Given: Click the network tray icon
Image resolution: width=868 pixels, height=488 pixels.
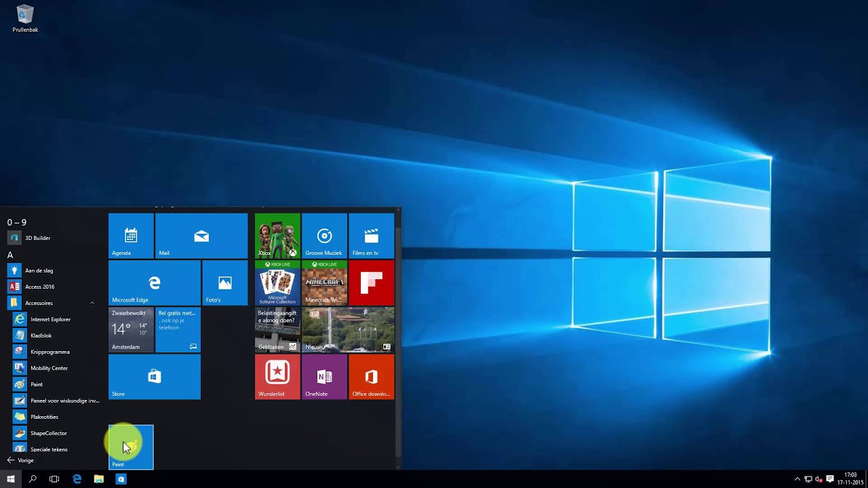Looking at the screenshot, I should [x=808, y=479].
